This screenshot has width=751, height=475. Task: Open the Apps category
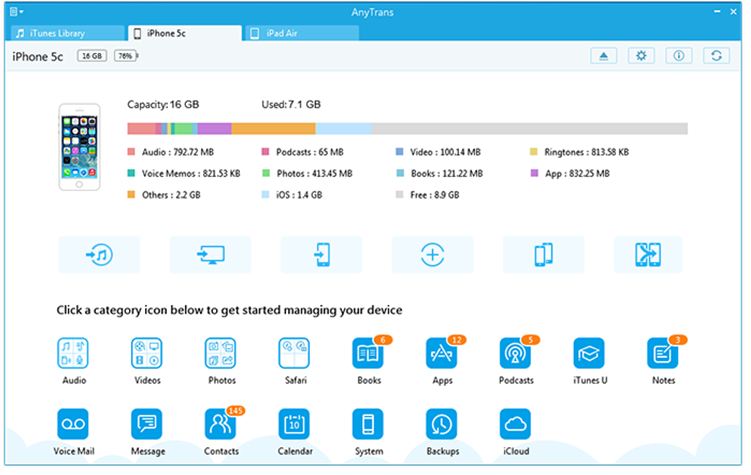click(442, 353)
